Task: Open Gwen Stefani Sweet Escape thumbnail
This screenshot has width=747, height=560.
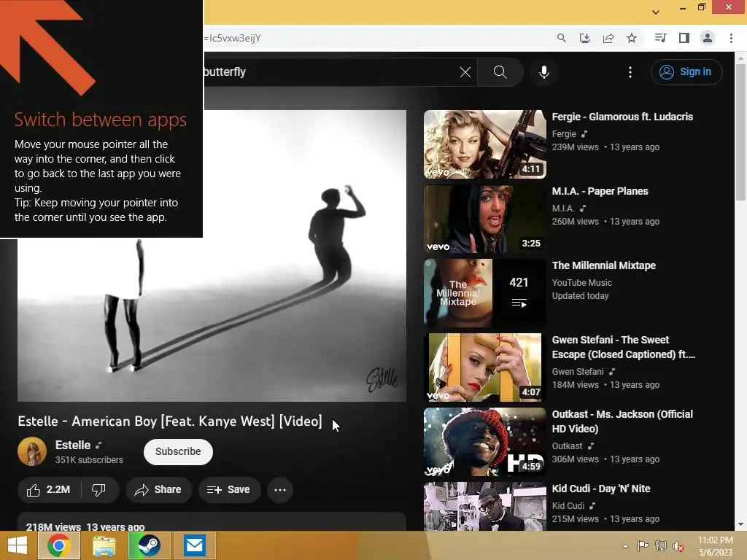Action: click(485, 367)
